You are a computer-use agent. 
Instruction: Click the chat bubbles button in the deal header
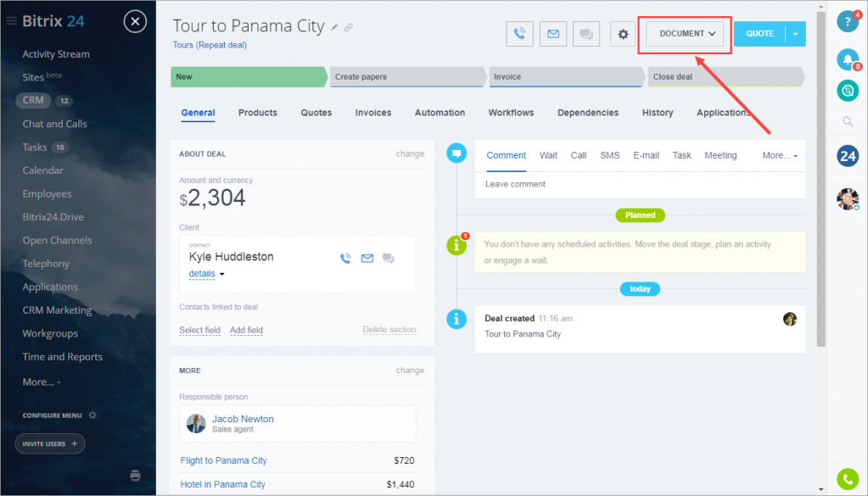tap(586, 34)
